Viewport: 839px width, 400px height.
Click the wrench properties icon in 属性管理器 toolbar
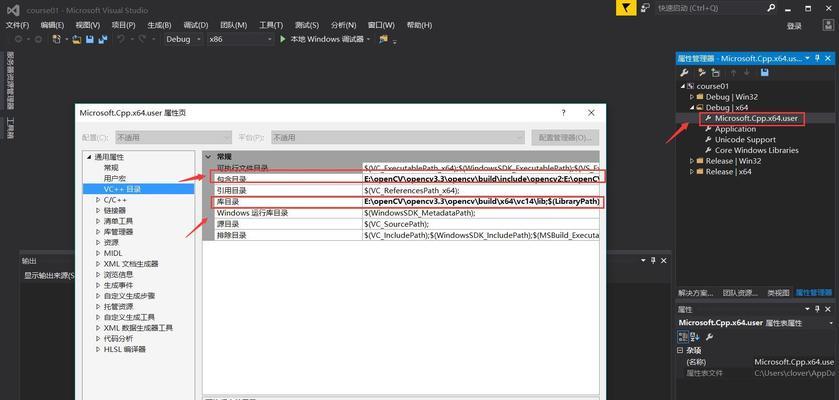[684, 73]
